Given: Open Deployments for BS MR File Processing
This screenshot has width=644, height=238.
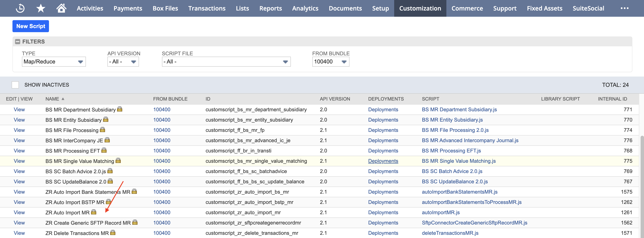Looking at the screenshot, I should point(383,130).
